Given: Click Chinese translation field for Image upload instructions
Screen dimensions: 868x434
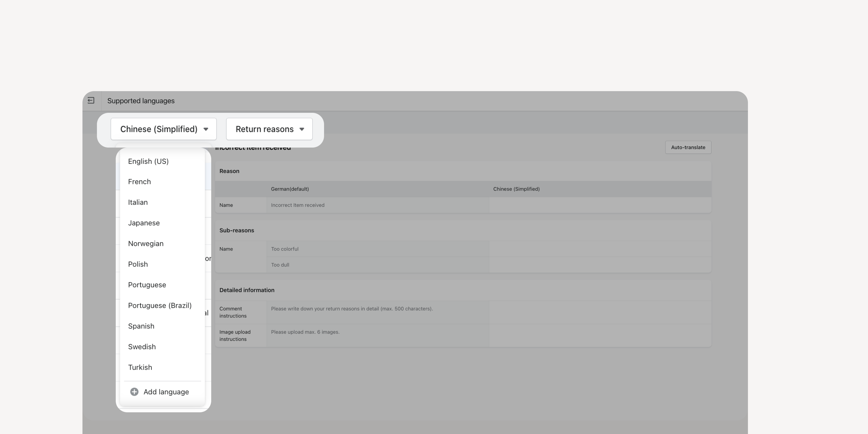Looking at the screenshot, I should pos(600,336).
